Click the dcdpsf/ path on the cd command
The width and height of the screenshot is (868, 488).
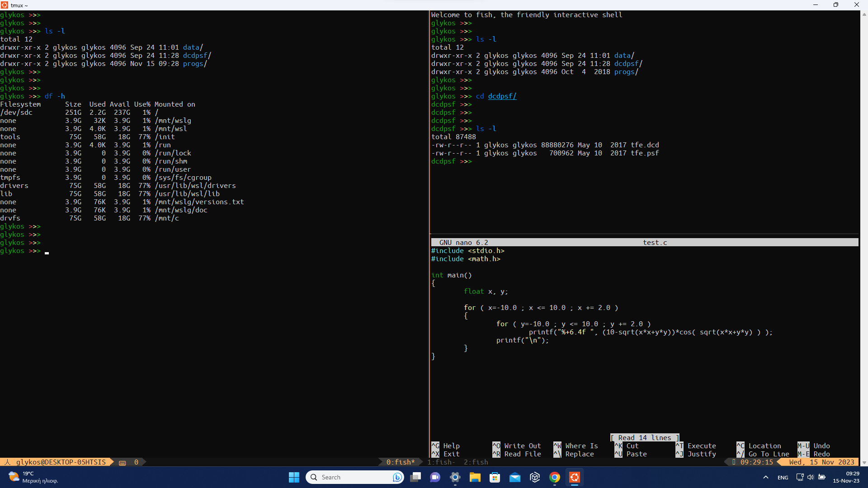(x=502, y=96)
